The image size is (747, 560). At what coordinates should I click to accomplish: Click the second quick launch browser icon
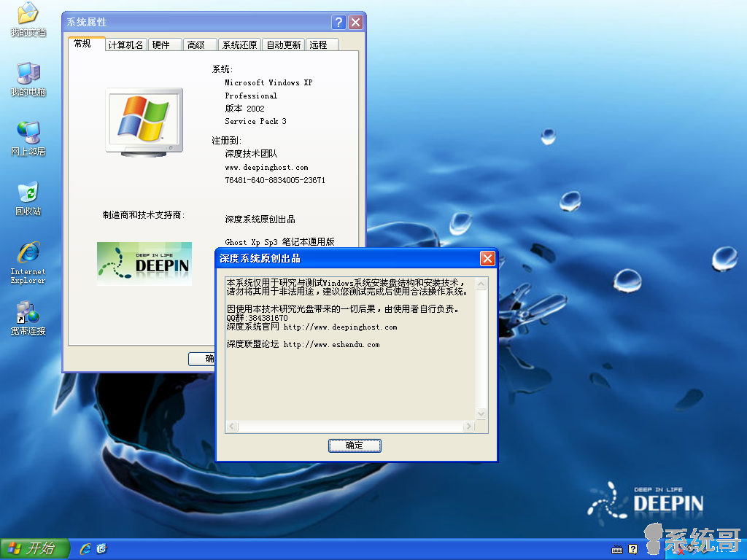(102, 548)
